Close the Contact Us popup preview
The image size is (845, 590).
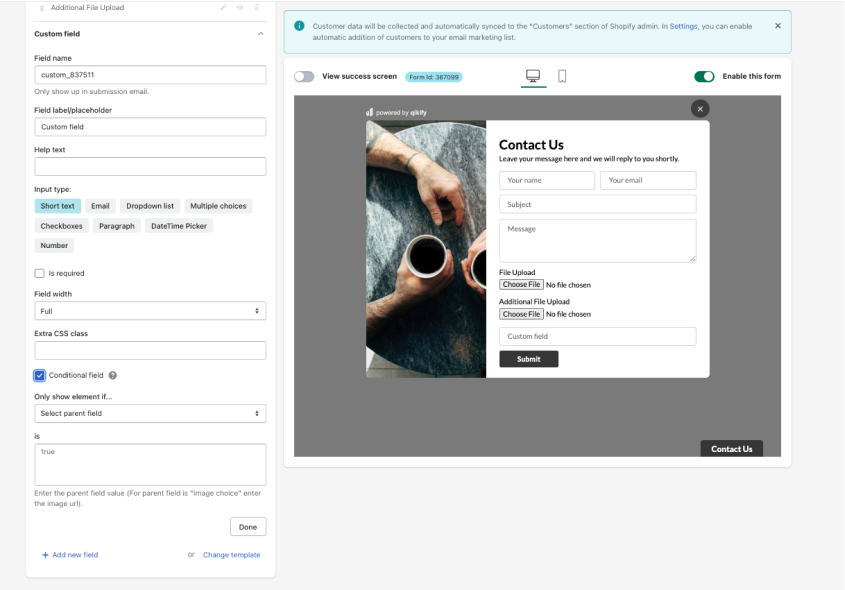pyautogui.click(x=700, y=109)
